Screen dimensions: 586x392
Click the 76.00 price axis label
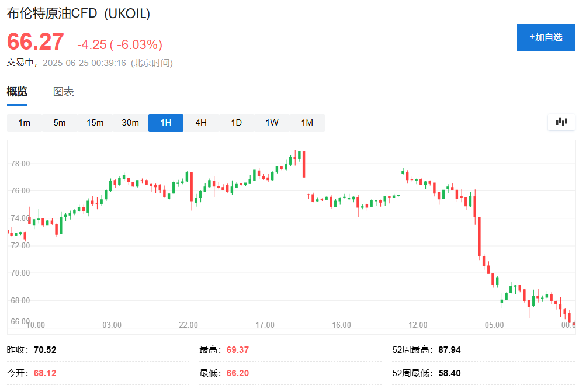coord(20,191)
